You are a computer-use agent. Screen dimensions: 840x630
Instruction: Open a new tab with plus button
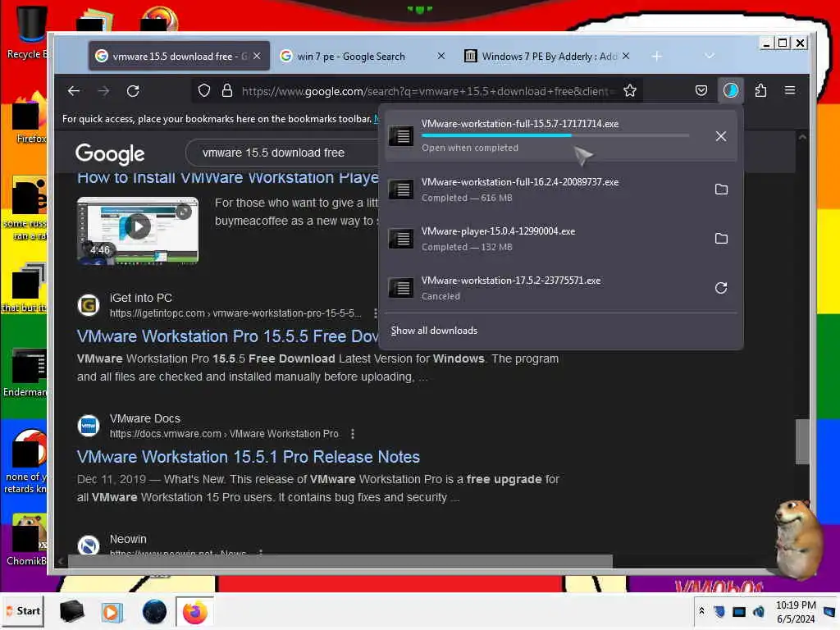[657, 57]
